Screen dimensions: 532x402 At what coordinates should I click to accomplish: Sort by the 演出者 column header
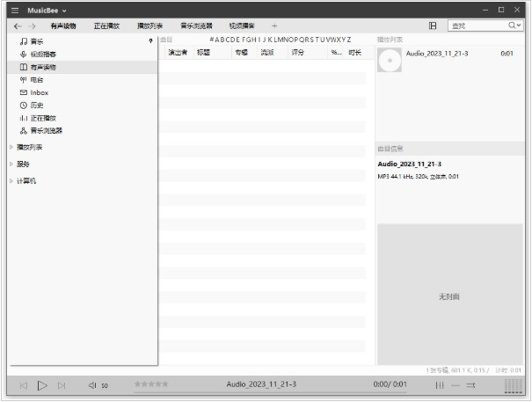pos(178,53)
